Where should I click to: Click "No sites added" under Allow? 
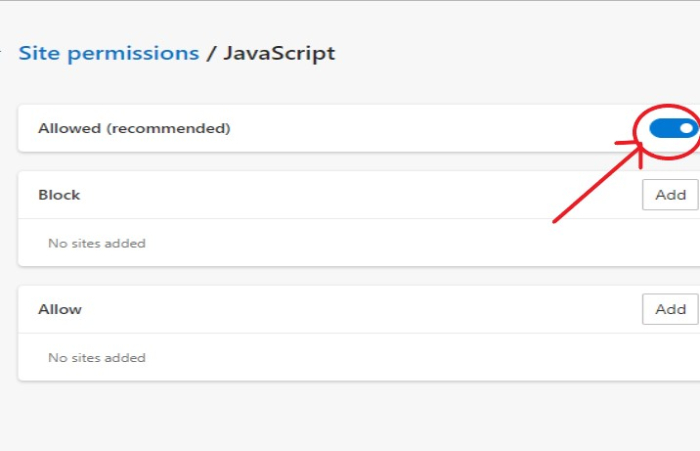(96, 357)
